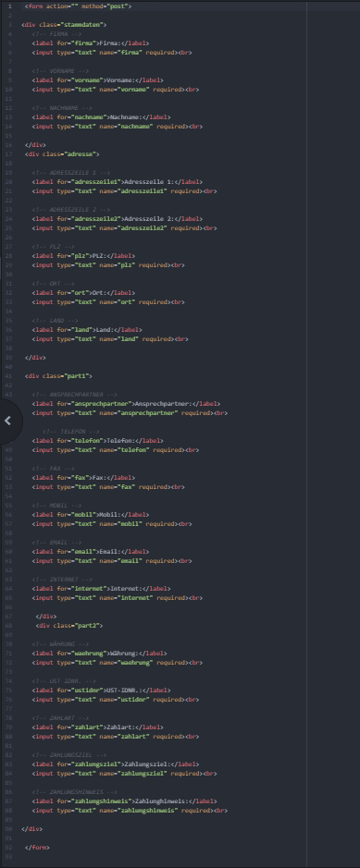The height and width of the screenshot is (868, 360).
Task: Click the label for "ansprechpartner" line
Action: point(126,404)
